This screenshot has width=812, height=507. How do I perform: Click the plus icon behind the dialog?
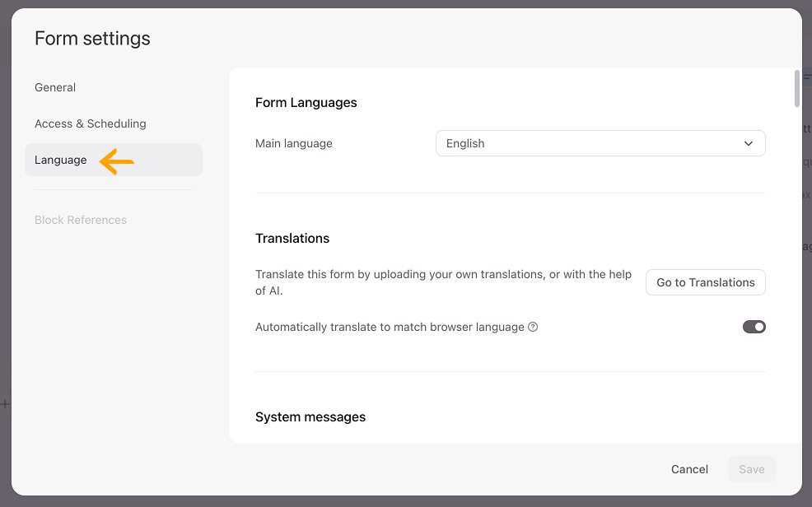coord(5,404)
